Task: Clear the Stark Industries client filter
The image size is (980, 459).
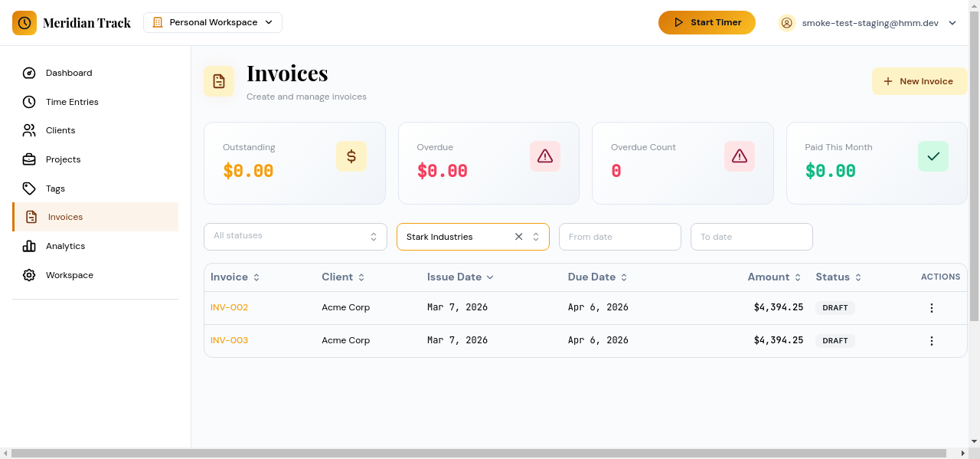Action: 518,237
